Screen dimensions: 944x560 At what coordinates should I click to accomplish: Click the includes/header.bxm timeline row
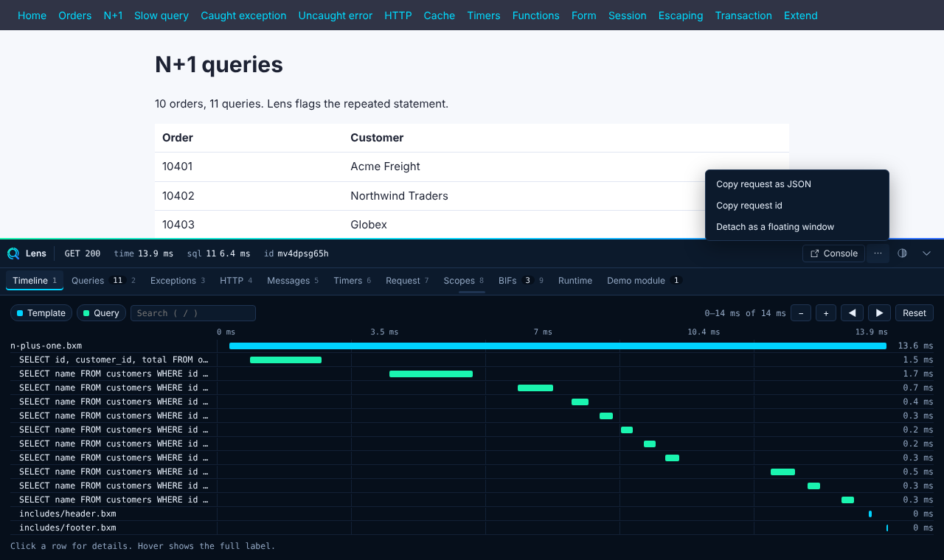click(472, 514)
